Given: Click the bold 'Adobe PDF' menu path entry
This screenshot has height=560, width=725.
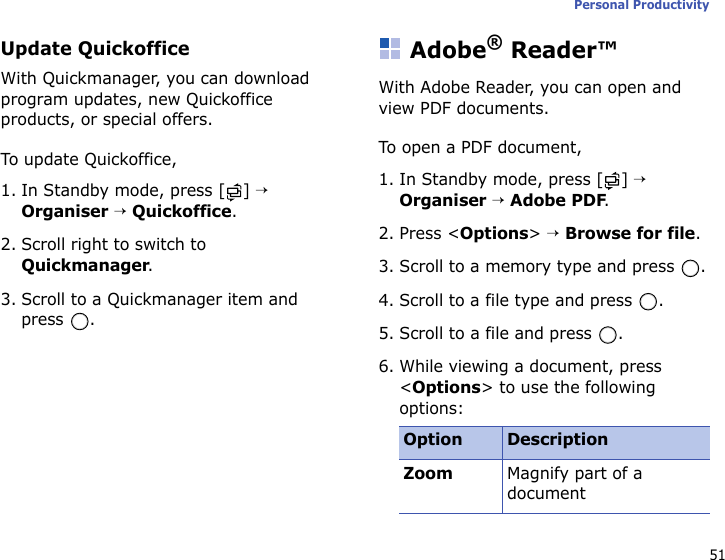Looking at the screenshot, I should [x=556, y=201].
